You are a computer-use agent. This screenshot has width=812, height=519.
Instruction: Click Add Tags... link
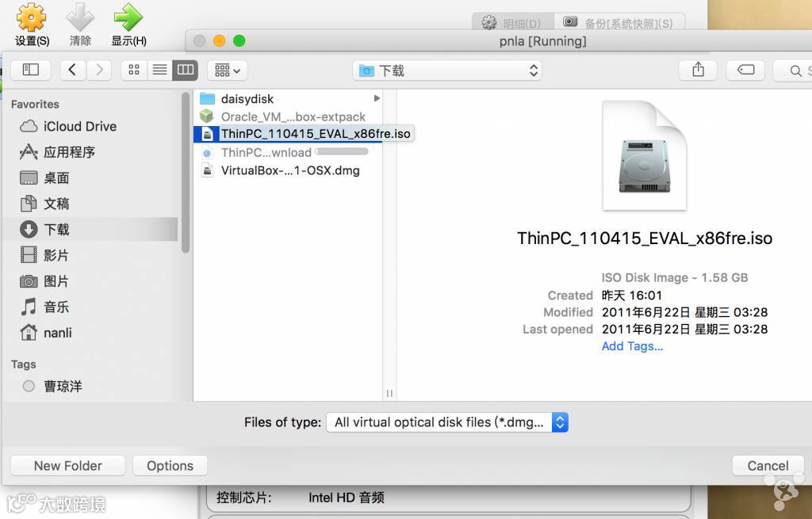pos(632,346)
